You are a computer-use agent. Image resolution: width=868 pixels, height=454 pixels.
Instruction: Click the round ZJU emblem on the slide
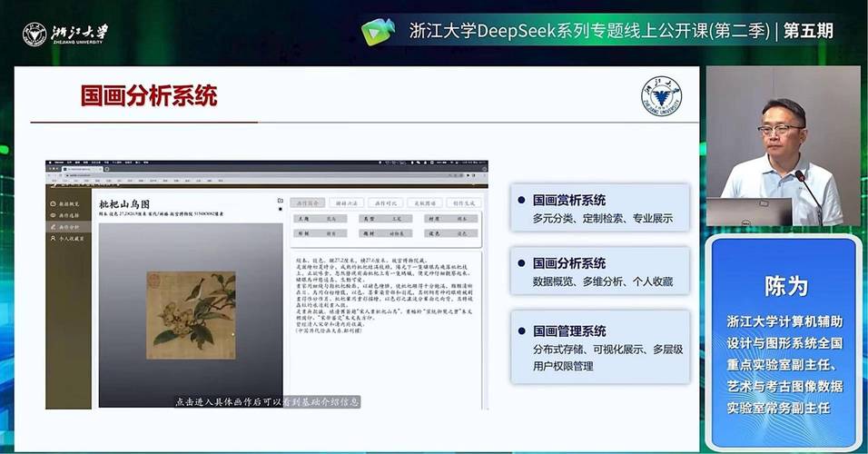click(x=662, y=96)
